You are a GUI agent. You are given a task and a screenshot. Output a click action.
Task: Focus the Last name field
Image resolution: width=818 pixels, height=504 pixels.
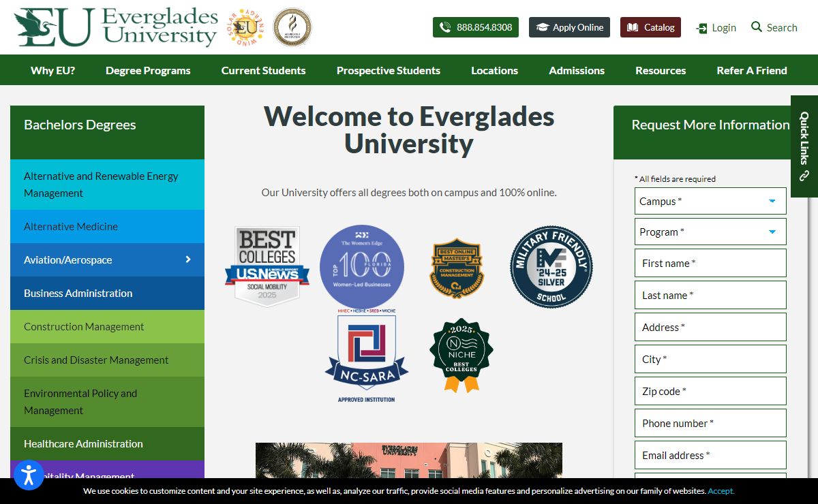tap(710, 295)
